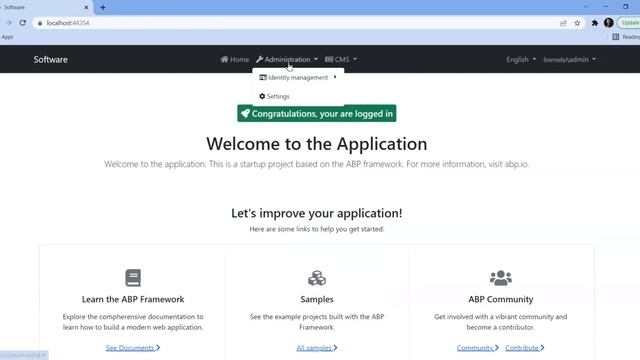
Task: Click the 'Learn the ABP Framework' heading
Action: pyautogui.click(x=133, y=299)
